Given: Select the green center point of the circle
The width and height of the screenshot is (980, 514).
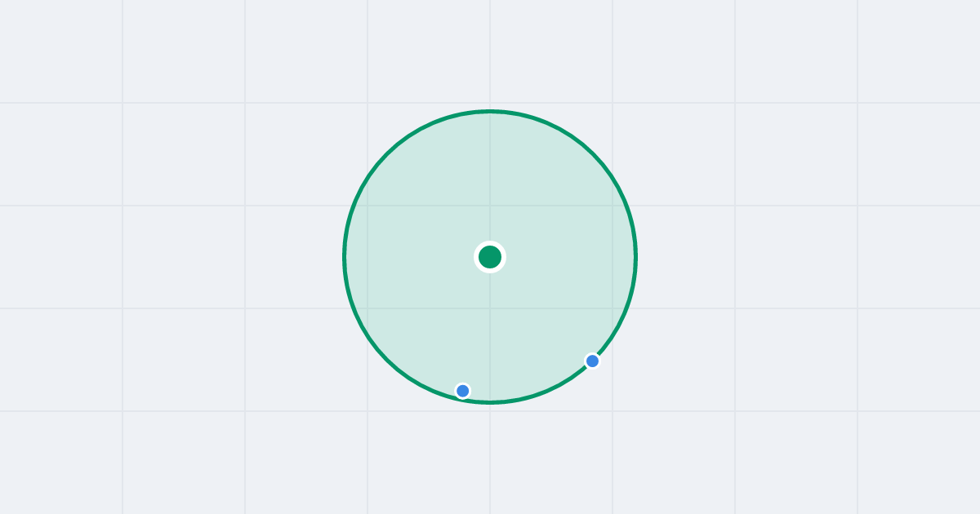Looking at the screenshot, I should coord(490,257).
